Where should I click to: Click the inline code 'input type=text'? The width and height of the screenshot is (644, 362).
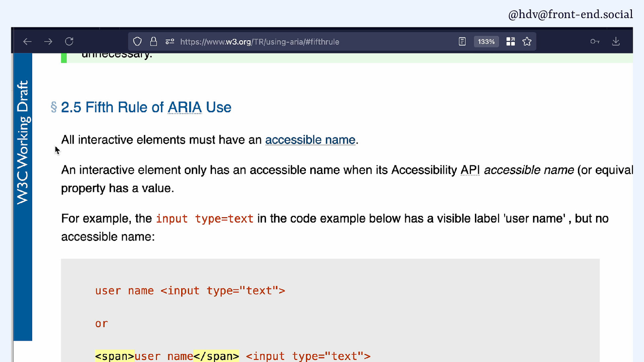[204, 219]
